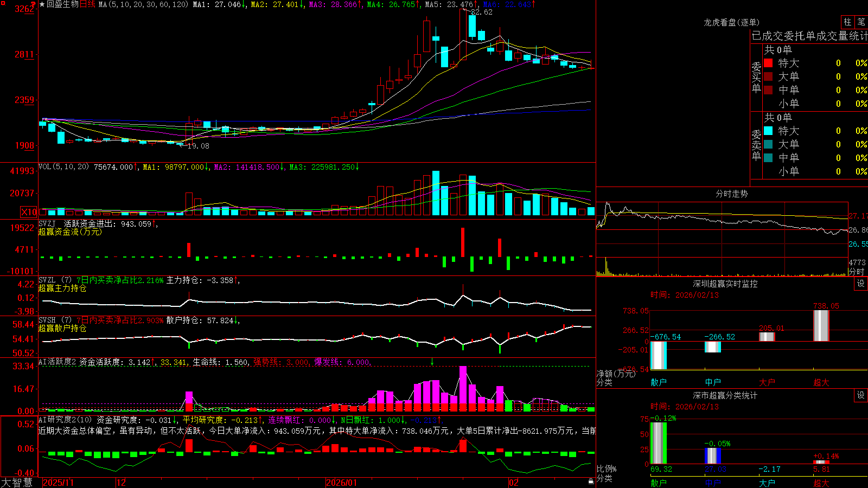Click the dark red 大单 swatch under 委买单
868x488 pixels.
pos(768,76)
